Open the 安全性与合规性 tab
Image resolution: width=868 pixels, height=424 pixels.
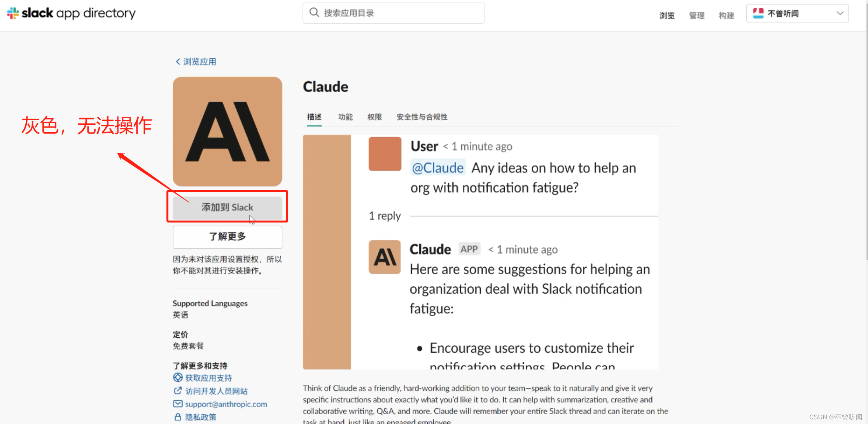[x=422, y=117]
